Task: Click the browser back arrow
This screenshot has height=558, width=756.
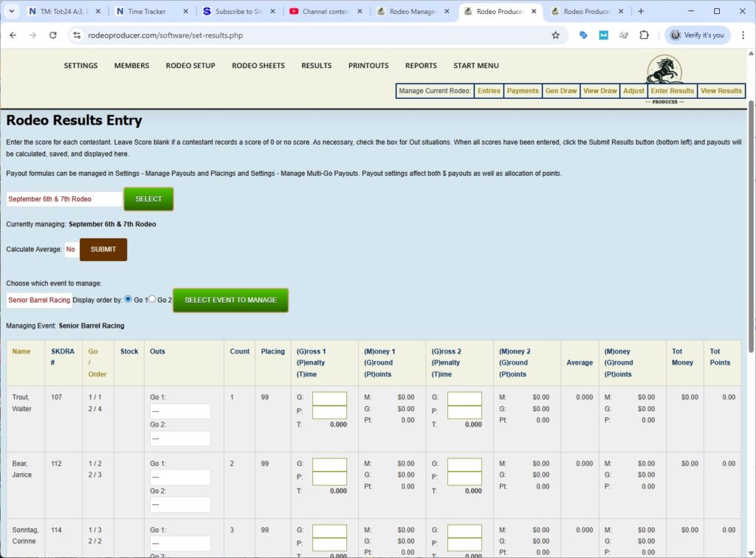Action: pos(13,35)
